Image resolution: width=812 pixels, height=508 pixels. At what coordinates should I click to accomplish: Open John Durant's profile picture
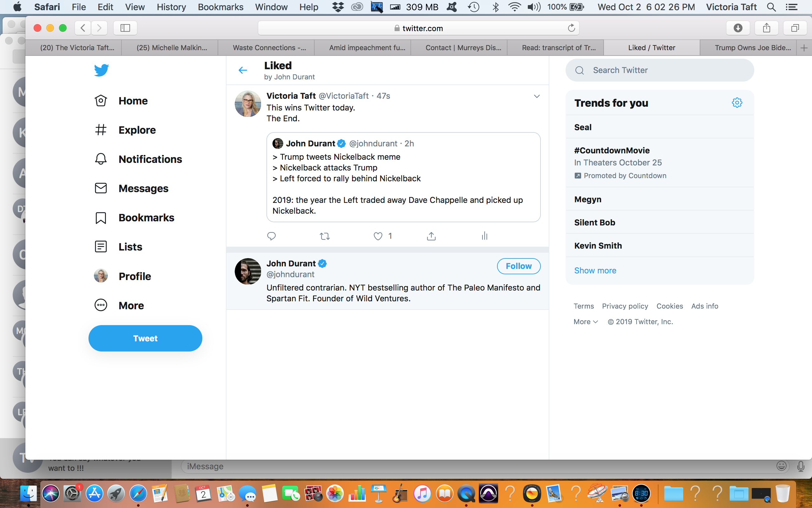[248, 271]
